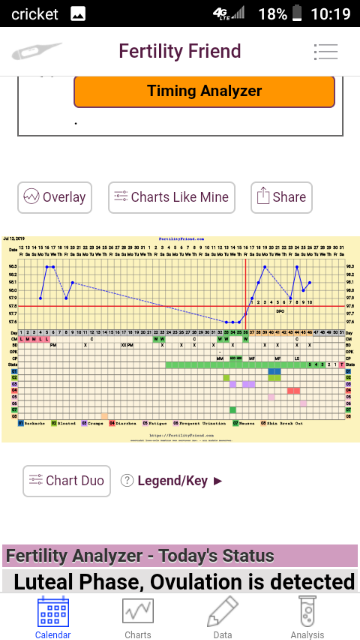
Task: Switch to the Charts tab
Action: click(x=138, y=617)
